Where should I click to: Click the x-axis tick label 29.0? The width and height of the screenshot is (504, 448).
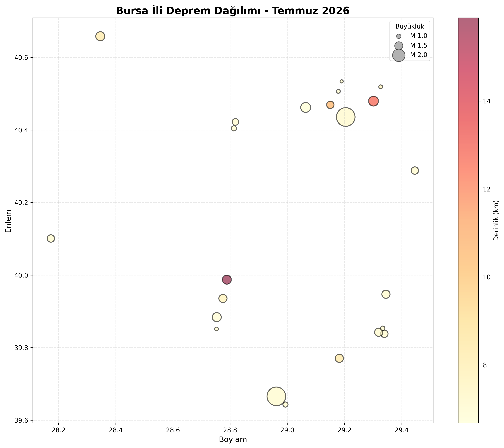(x=287, y=430)
